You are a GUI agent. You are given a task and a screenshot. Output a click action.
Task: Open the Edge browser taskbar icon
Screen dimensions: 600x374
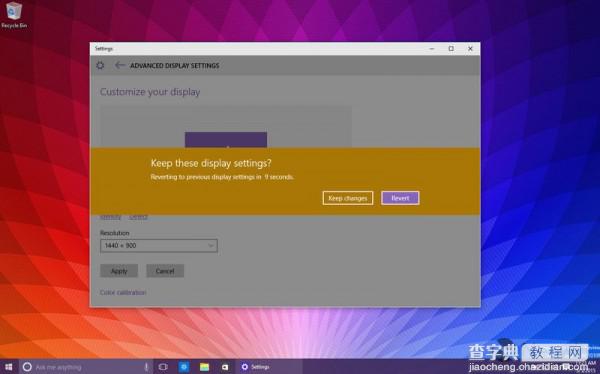(184, 367)
